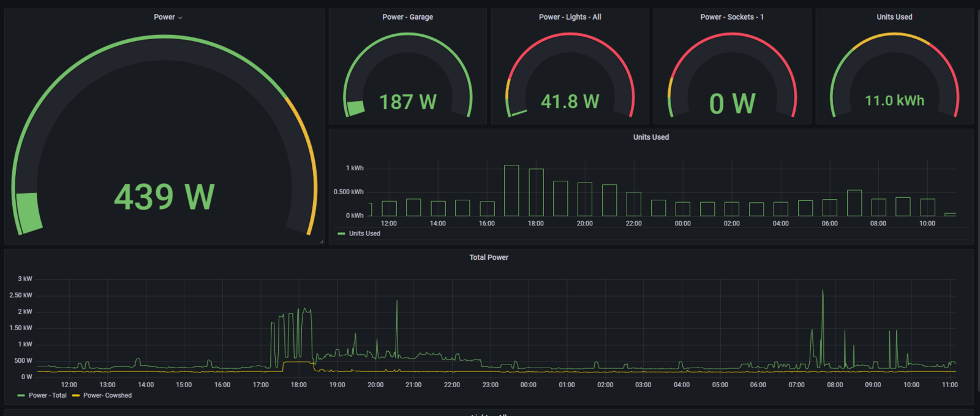
Task: Toggle the Units Used legend label in bar chart
Action: click(364, 234)
